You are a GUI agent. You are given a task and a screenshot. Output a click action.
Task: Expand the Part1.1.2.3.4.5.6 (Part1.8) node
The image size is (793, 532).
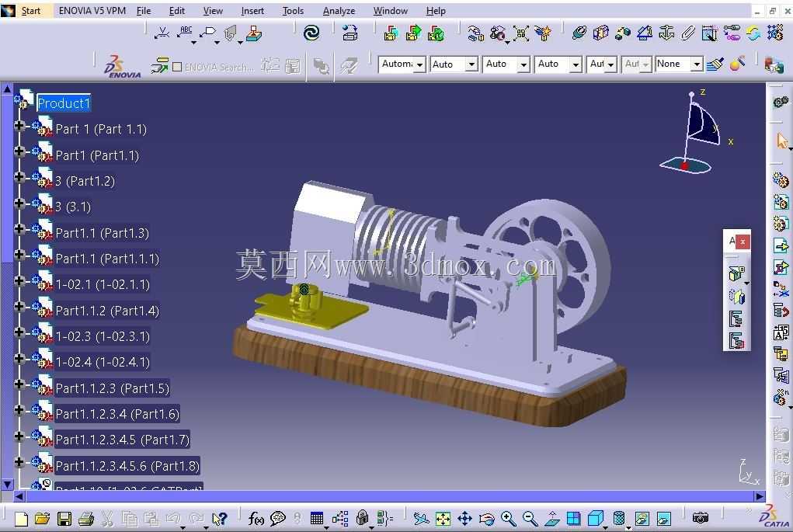coord(19,461)
